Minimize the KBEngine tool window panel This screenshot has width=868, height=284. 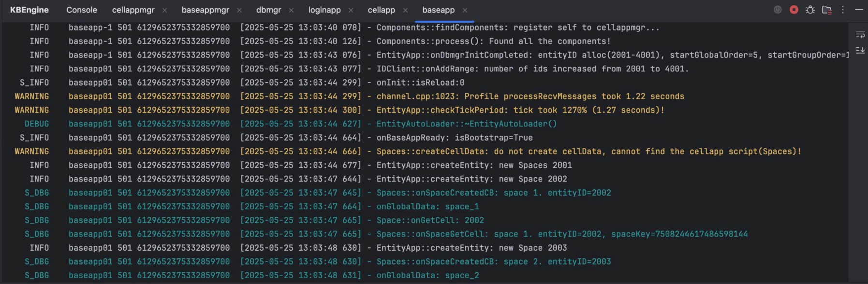pos(859,10)
